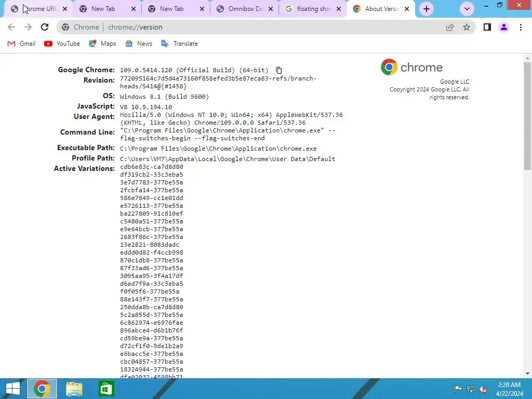The image size is (532, 399).
Task: Click the Executable Path value
Action: point(218,149)
